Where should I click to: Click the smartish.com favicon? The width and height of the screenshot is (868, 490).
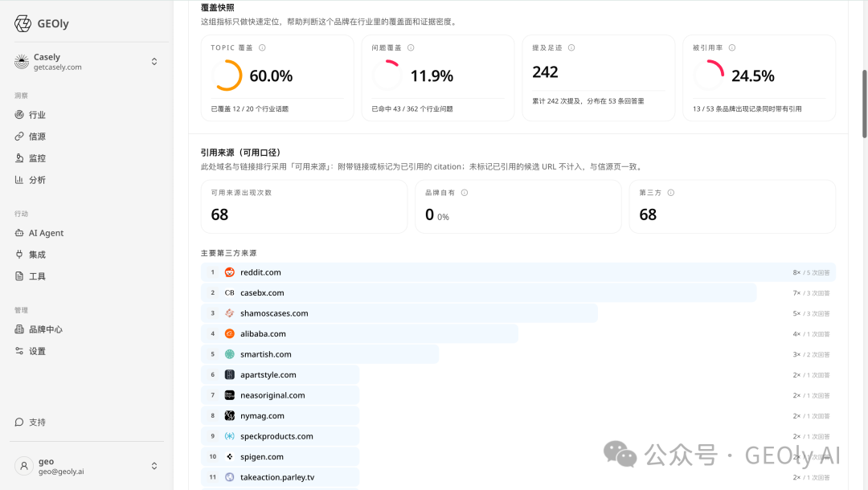click(230, 354)
